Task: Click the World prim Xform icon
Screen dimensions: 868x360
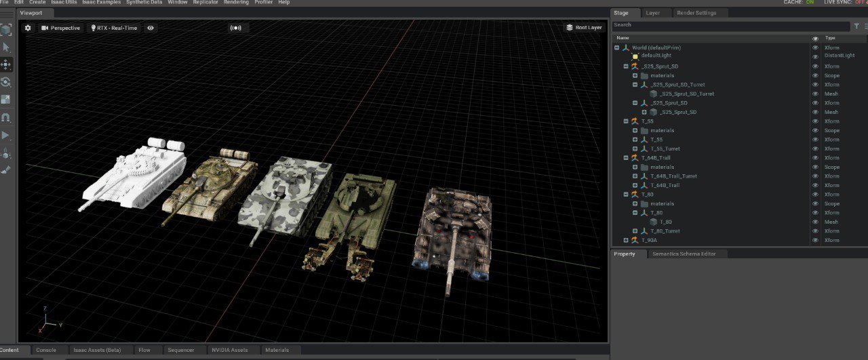Action: (x=626, y=48)
